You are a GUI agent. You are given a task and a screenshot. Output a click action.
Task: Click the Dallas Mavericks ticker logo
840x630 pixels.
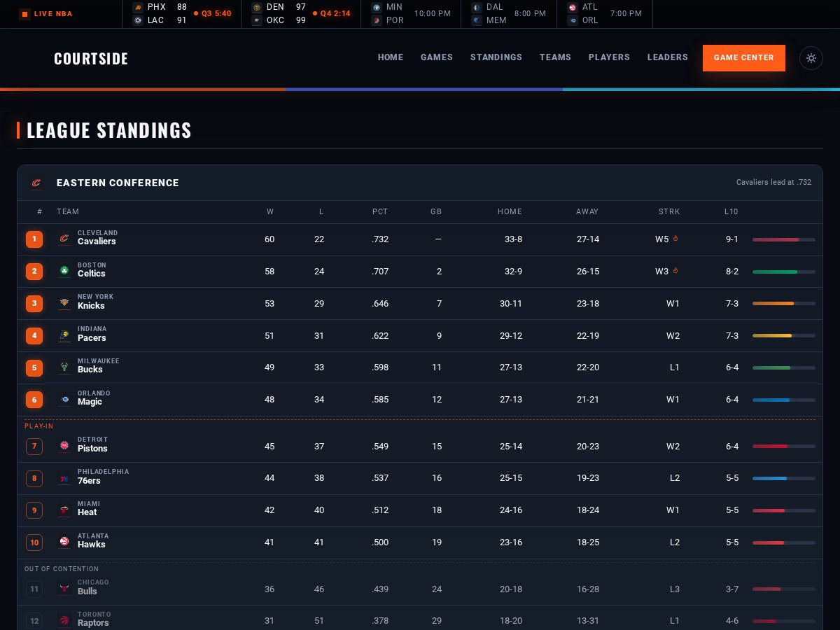pyautogui.click(x=477, y=7)
